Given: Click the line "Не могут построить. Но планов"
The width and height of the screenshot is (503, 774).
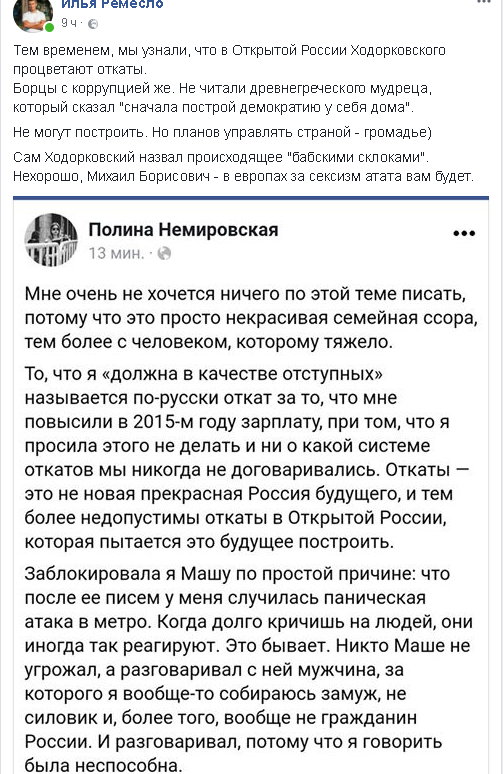Looking at the screenshot, I should [x=222, y=133].
